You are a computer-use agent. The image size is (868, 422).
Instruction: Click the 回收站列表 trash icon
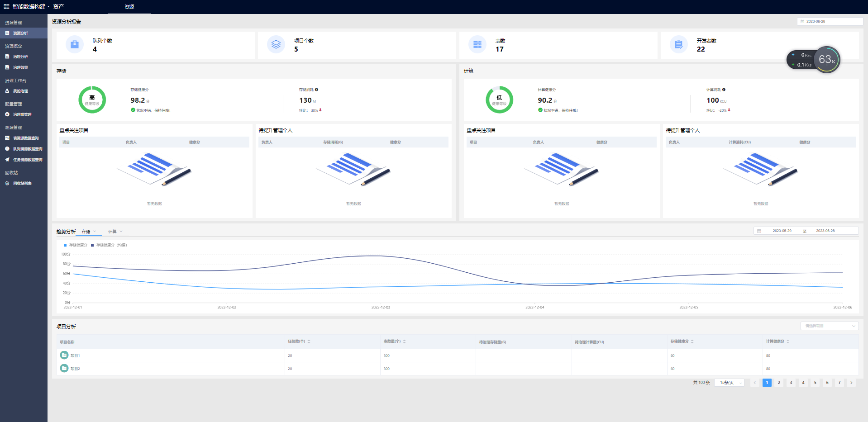[7, 183]
